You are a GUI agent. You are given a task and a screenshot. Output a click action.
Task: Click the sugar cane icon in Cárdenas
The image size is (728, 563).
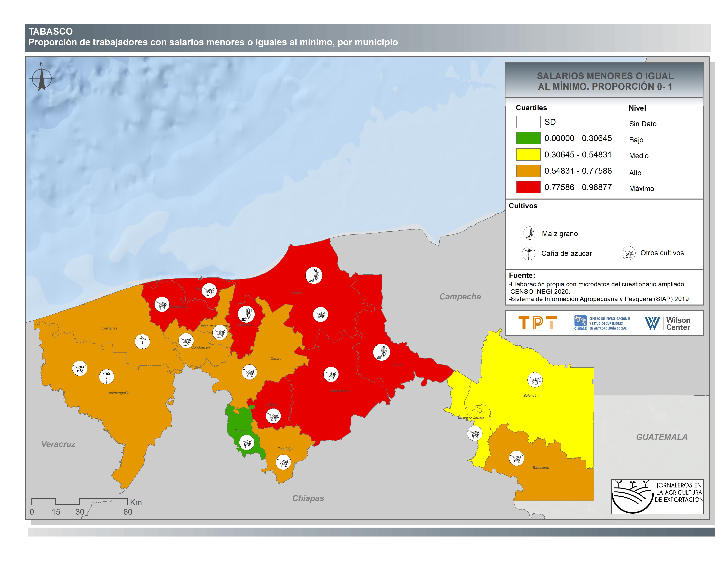142,342
